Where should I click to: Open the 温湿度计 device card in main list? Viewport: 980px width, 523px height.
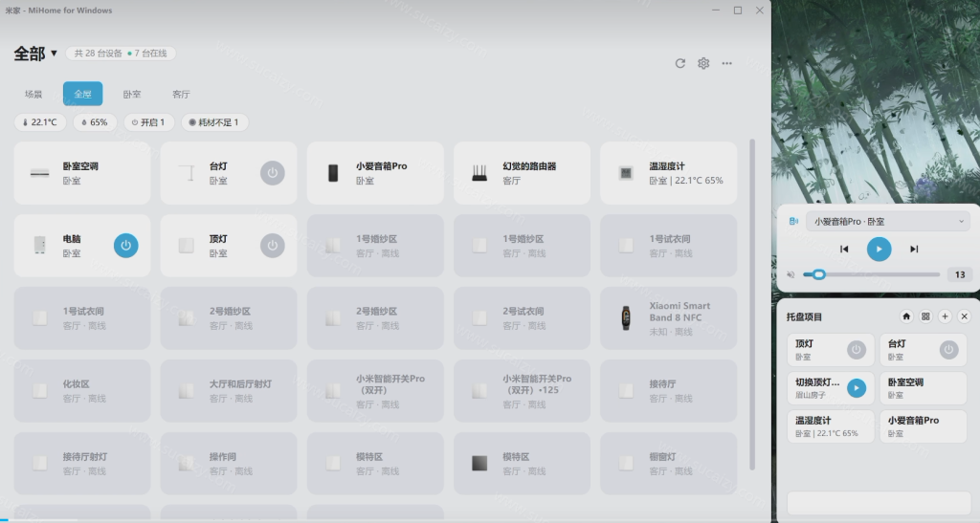point(669,173)
